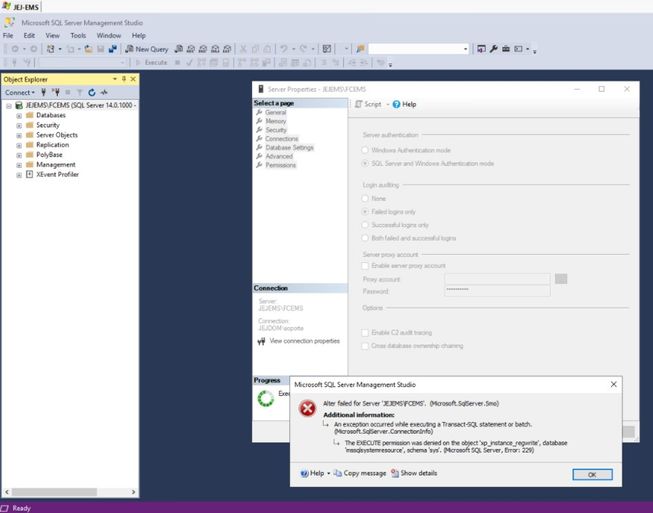
Task: Select None login auditing option
Action: [365, 198]
